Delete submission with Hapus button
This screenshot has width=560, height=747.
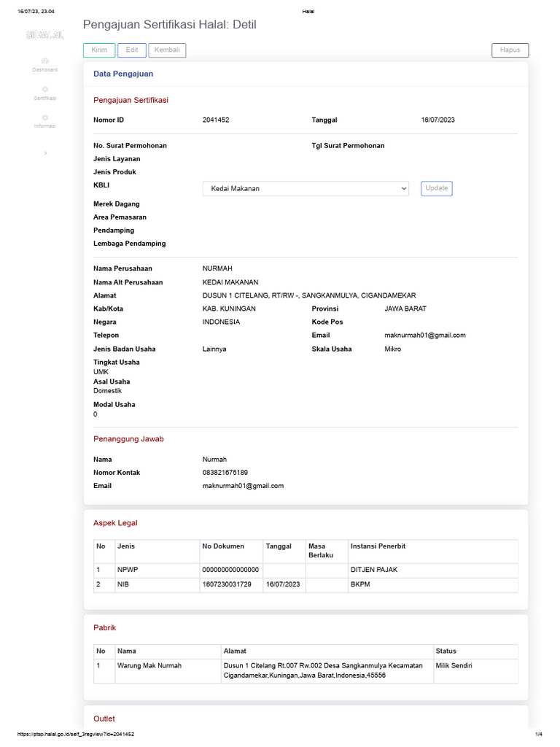[510, 50]
